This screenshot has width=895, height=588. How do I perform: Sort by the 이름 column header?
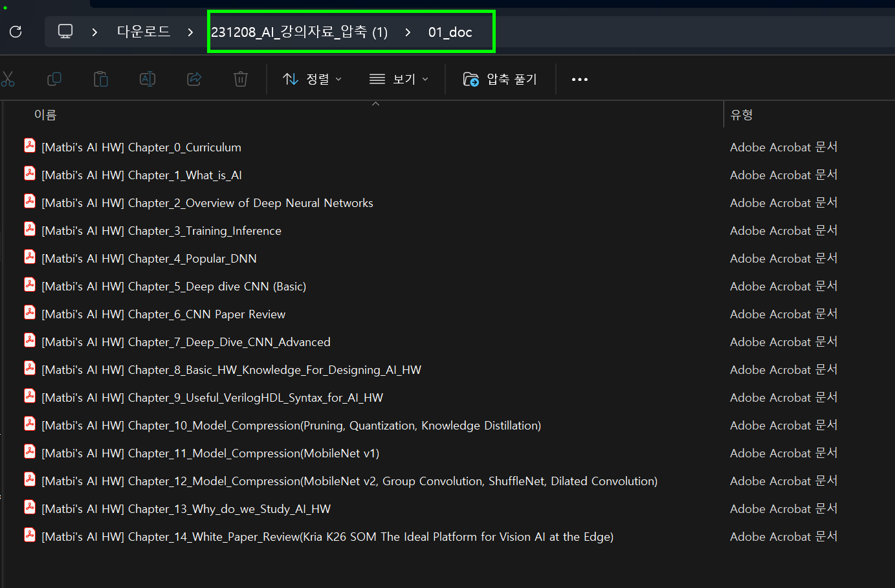coord(45,114)
